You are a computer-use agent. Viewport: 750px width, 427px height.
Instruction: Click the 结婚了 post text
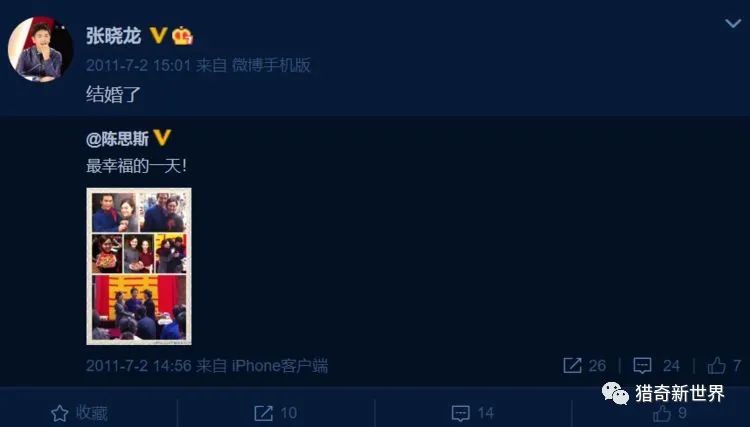pyautogui.click(x=113, y=94)
